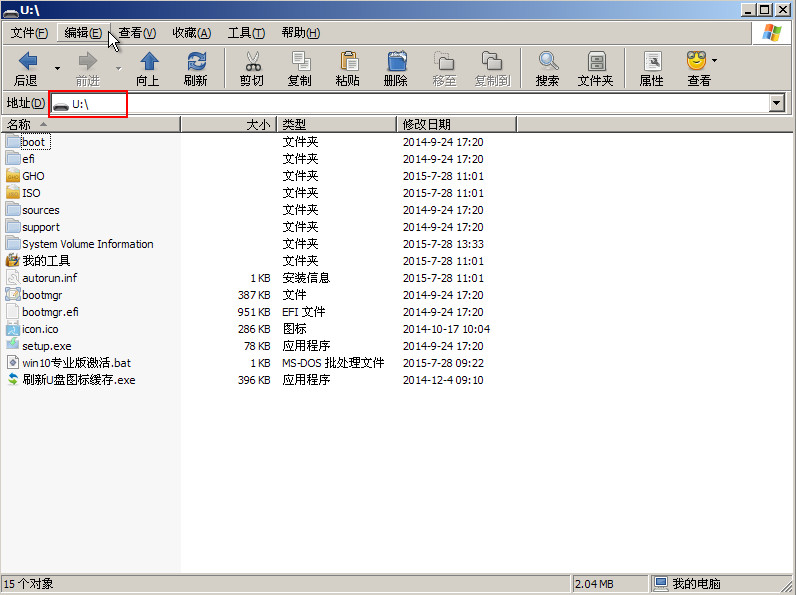Click the 复制 (Copy) toolbar icon
796x595 pixels.
[301, 61]
